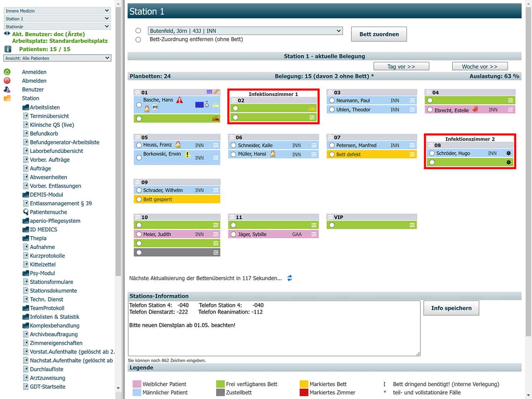Click the Info speichern button
The height and width of the screenshot is (399, 532).
[451, 308]
